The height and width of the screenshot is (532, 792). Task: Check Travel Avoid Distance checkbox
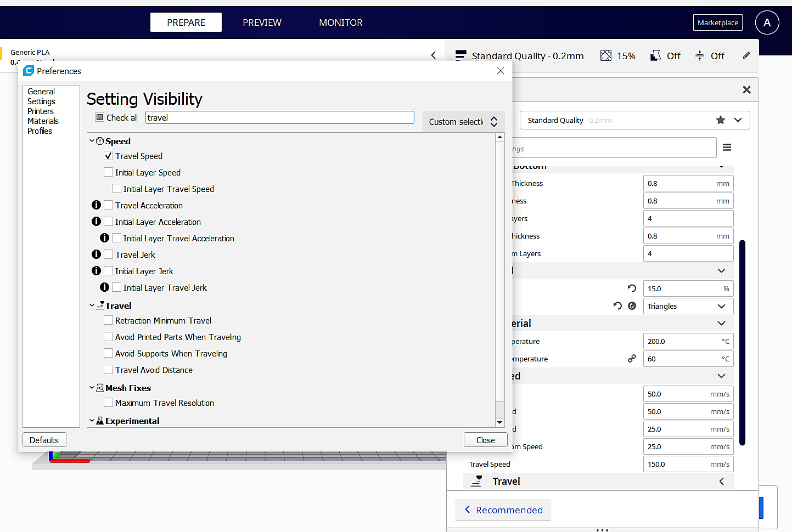tap(109, 370)
